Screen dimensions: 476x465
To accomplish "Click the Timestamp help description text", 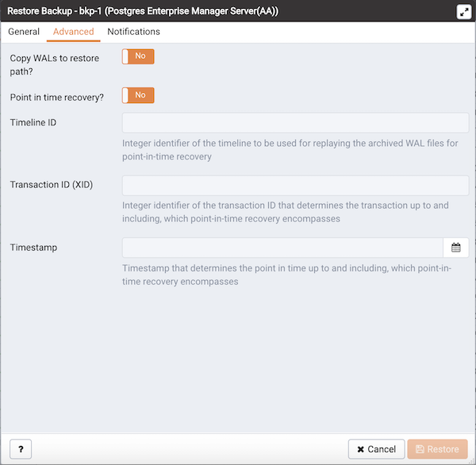I will tap(287, 275).
